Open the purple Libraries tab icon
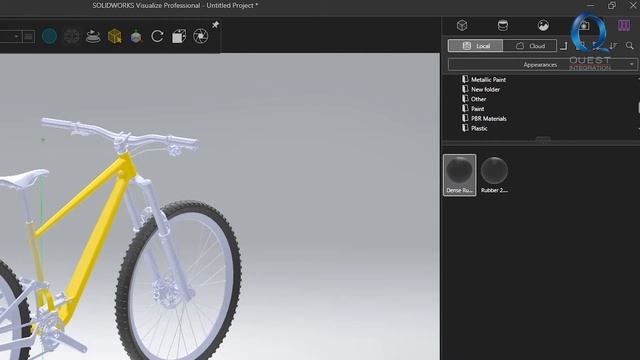 point(624,25)
